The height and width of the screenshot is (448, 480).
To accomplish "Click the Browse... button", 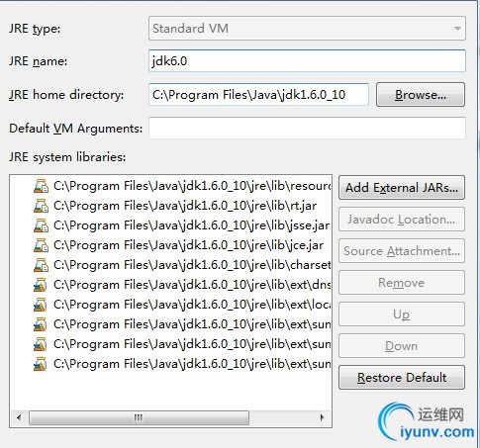I will pos(421,95).
